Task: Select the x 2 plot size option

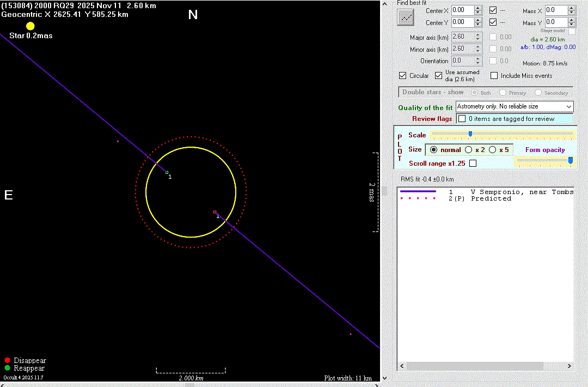Action: tap(469, 149)
